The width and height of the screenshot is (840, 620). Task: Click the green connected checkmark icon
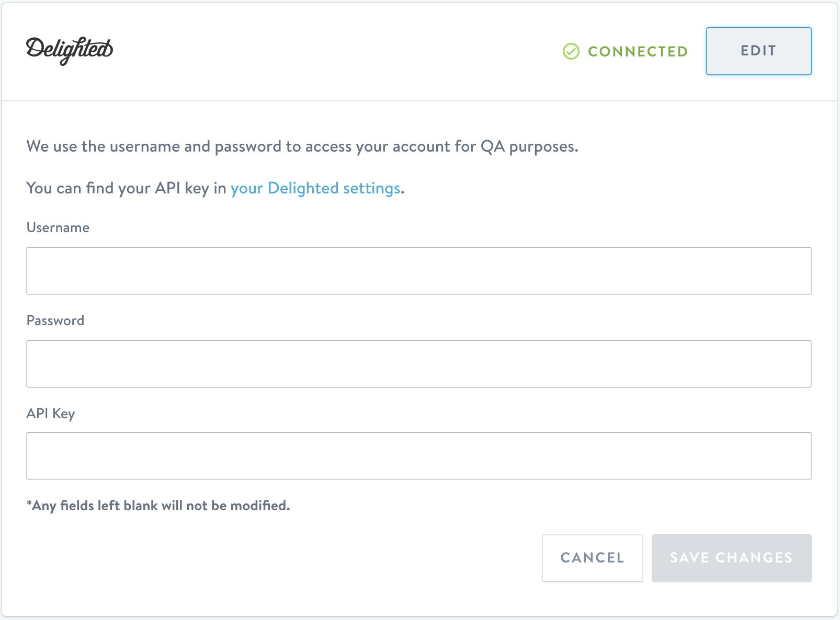pyautogui.click(x=571, y=51)
